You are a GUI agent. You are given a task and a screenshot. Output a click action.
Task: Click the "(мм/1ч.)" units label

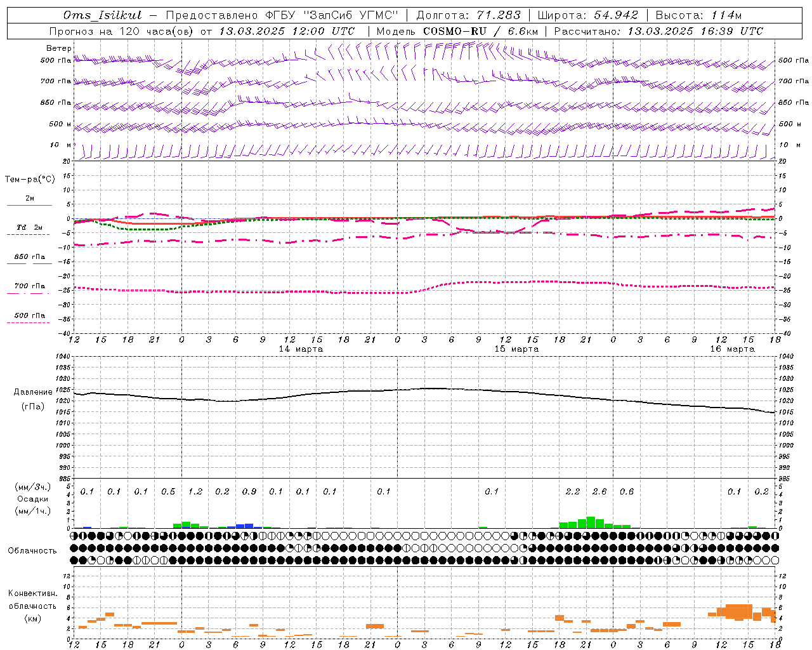[33, 511]
